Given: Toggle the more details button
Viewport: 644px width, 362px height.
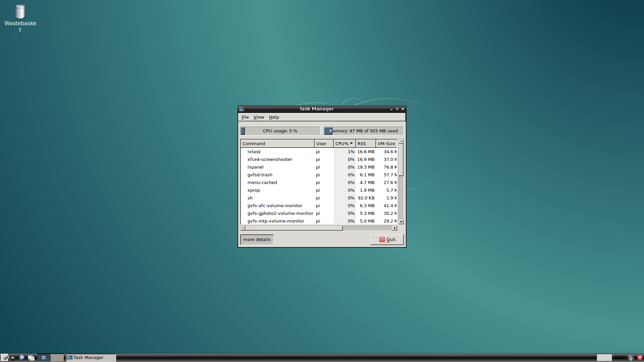Looking at the screenshot, I should click(257, 240).
